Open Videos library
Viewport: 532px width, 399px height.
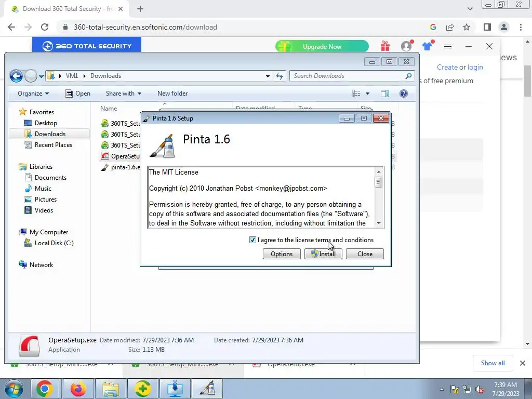[44, 210]
